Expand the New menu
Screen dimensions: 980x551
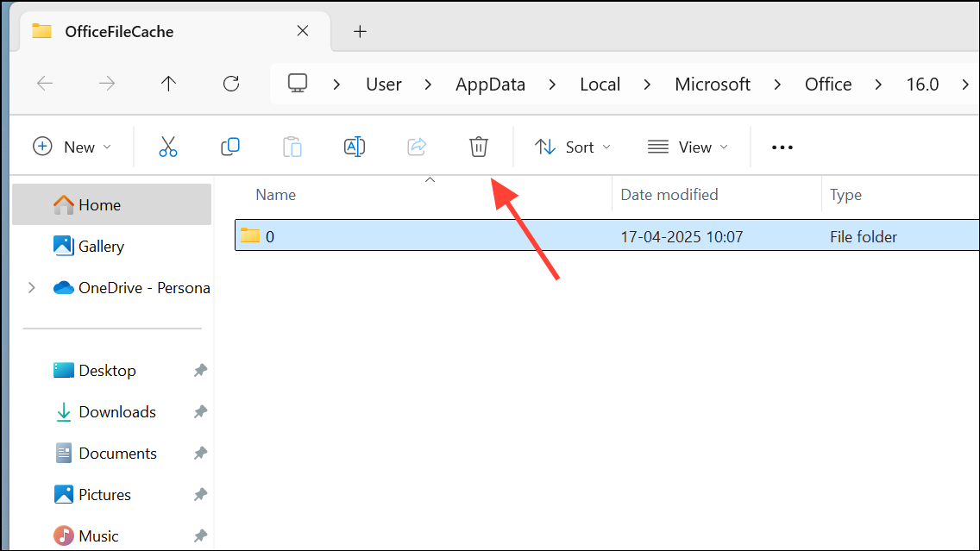[72, 147]
